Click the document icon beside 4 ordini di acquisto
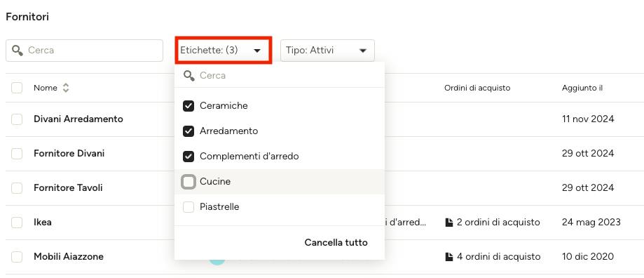644x278 pixels. click(x=450, y=257)
